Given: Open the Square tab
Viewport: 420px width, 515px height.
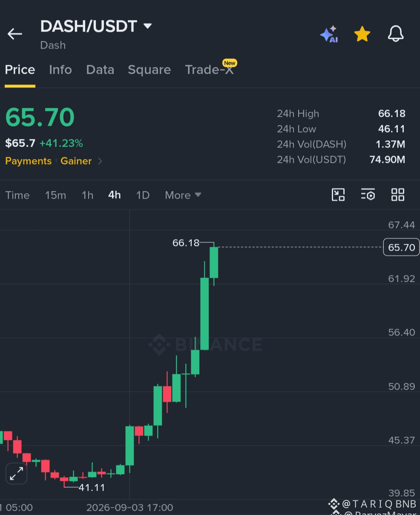Looking at the screenshot, I should click(x=150, y=70).
